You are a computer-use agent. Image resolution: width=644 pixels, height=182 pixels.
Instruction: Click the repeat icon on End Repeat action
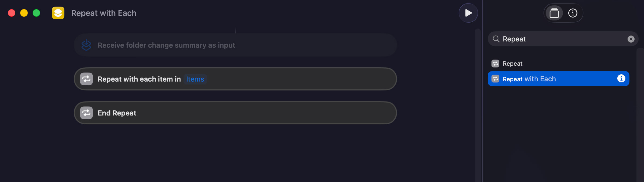coord(86,113)
